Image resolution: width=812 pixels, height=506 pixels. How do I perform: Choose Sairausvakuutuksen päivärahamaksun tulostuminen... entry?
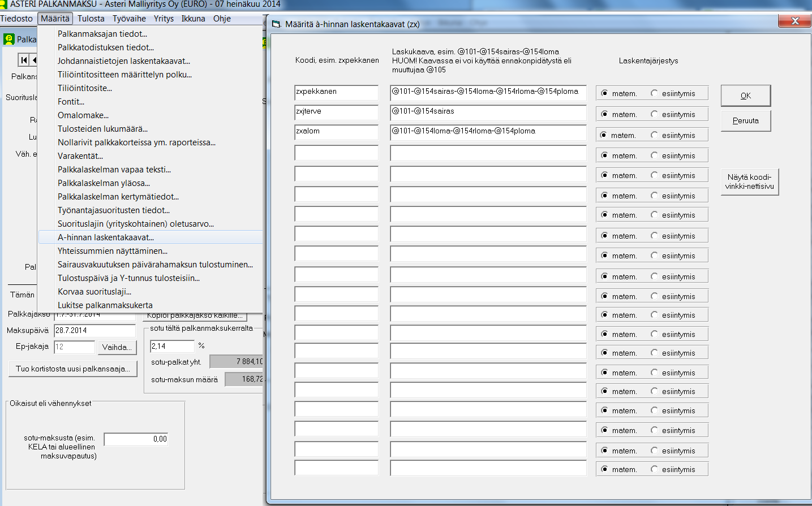[x=151, y=265]
